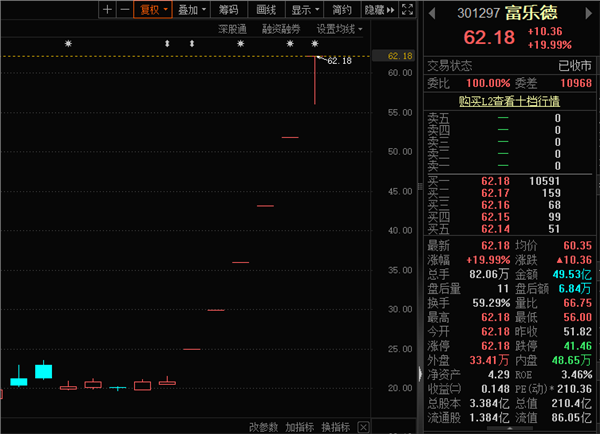Expand the 叠加 overlay dropdown
Screen dimensions: 600x434
tap(191, 9)
